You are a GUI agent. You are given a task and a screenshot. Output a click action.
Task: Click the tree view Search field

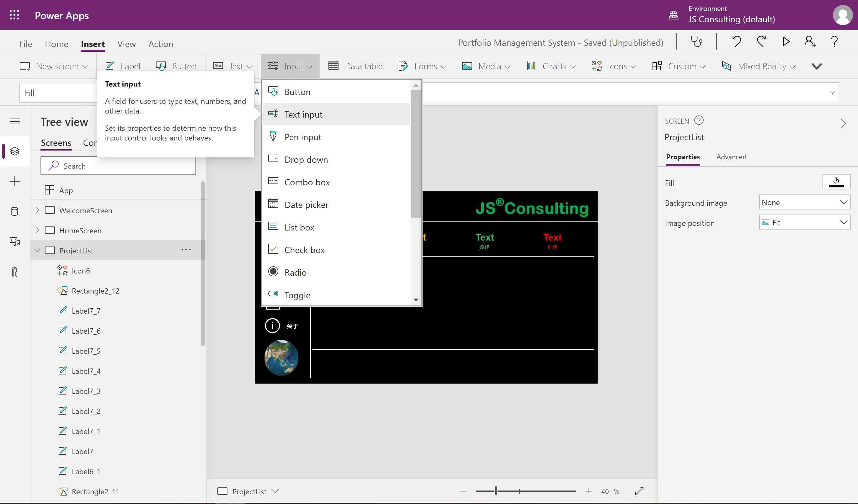pyautogui.click(x=118, y=166)
